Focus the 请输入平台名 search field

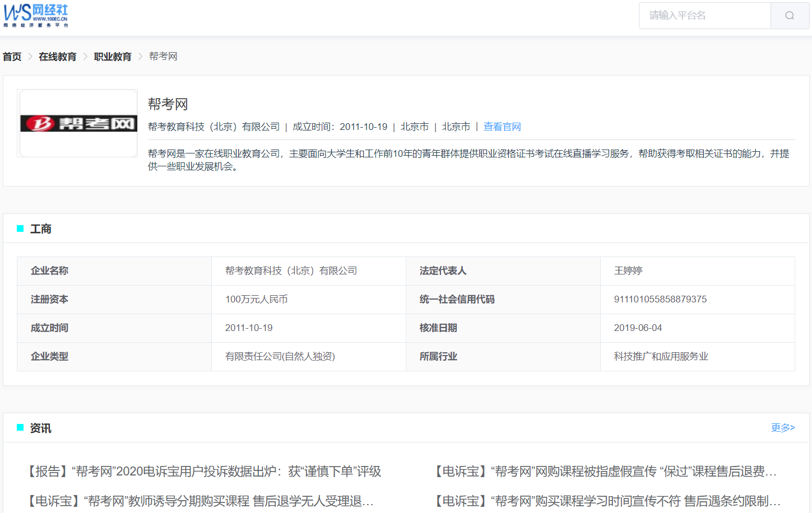tap(705, 16)
